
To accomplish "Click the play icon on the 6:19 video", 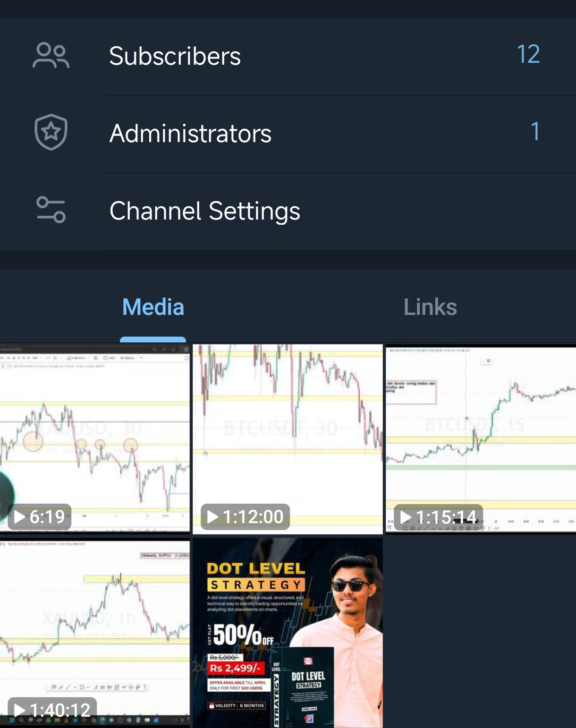I will click(x=21, y=517).
